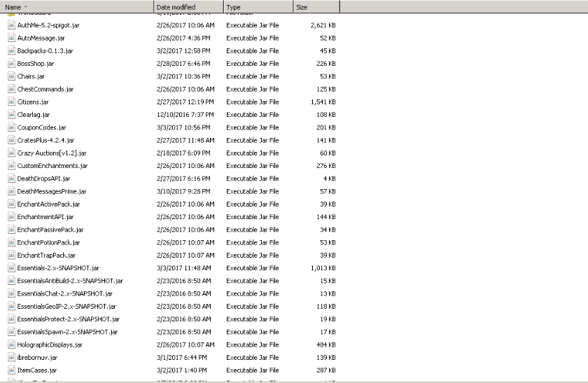
Task: Select the file name Essentials-2.x-SNAPSHOT.jar
Action: point(59,268)
